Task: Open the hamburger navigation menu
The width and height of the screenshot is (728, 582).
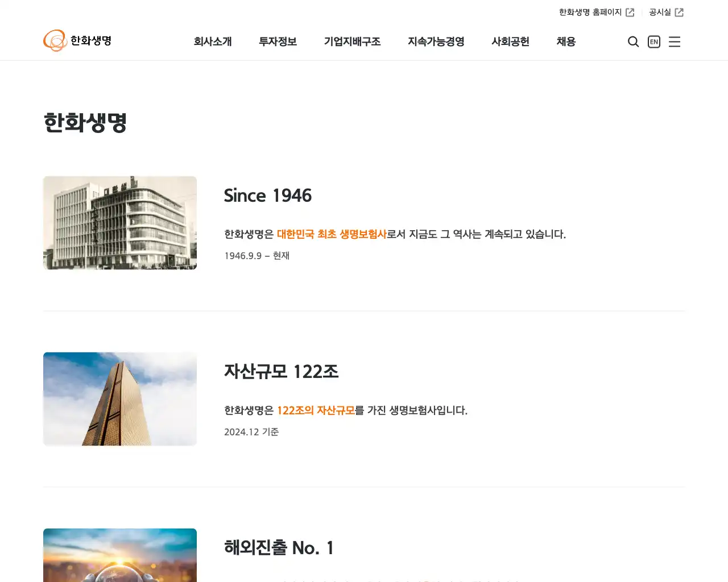Action: click(675, 41)
